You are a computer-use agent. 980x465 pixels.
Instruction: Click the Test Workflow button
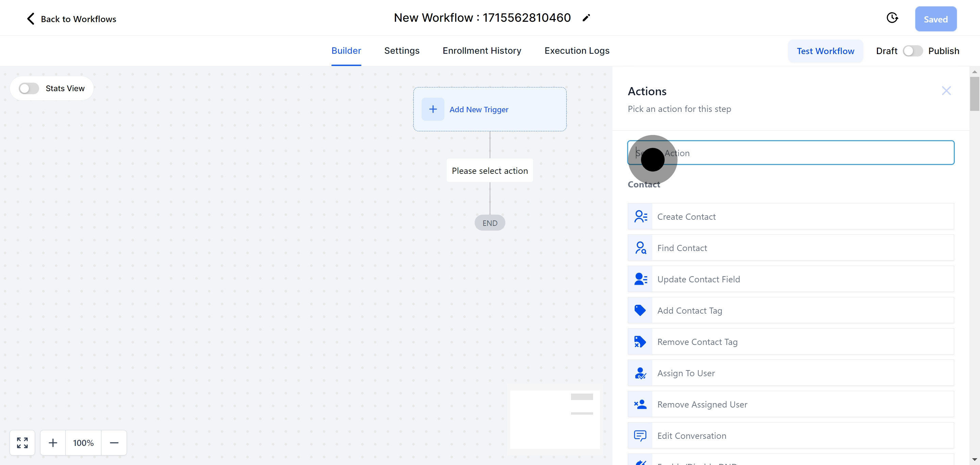tap(825, 51)
